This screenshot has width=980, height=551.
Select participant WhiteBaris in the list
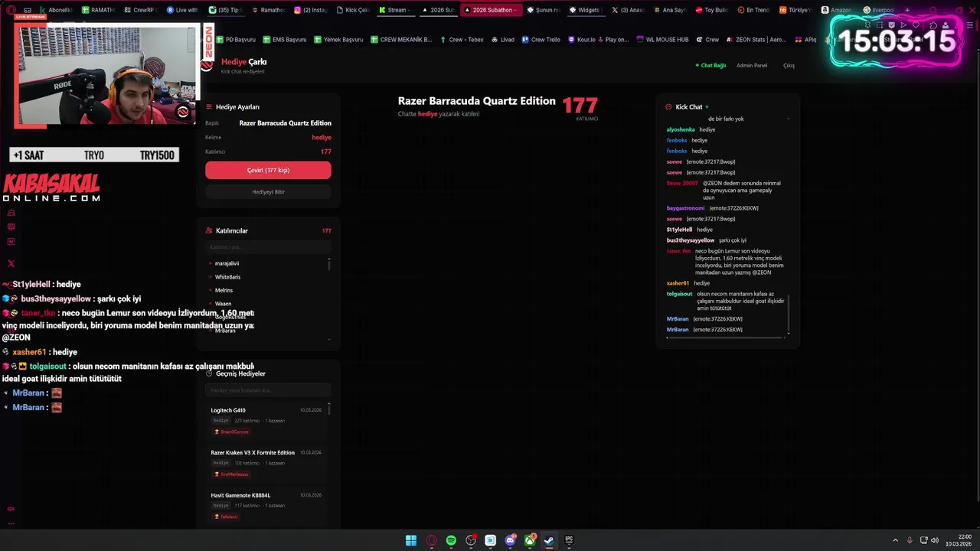point(227,277)
